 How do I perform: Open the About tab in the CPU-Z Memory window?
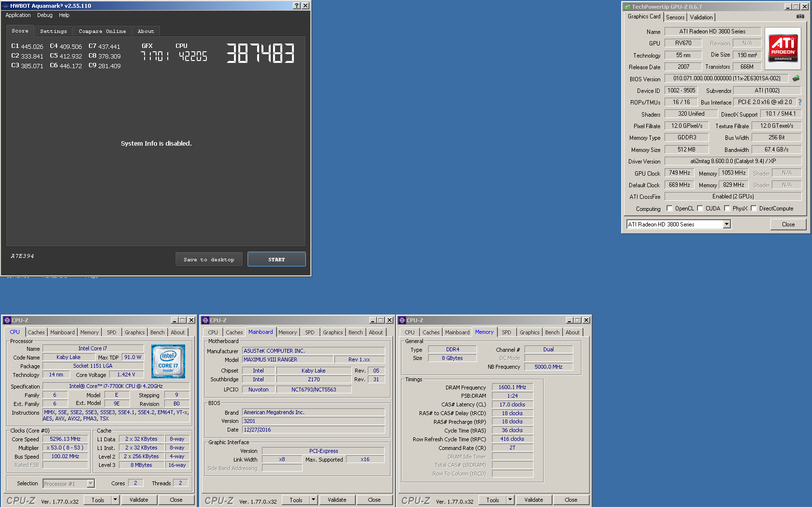pyautogui.click(x=573, y=332)
